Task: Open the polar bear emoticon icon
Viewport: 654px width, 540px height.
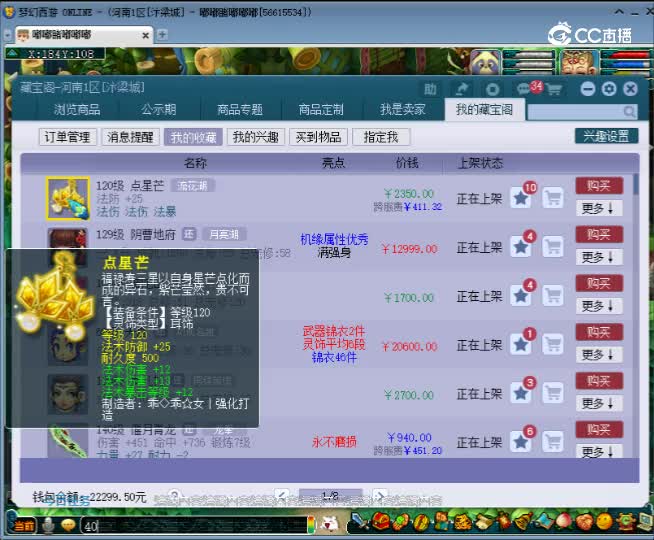Action: click(332, 524)
